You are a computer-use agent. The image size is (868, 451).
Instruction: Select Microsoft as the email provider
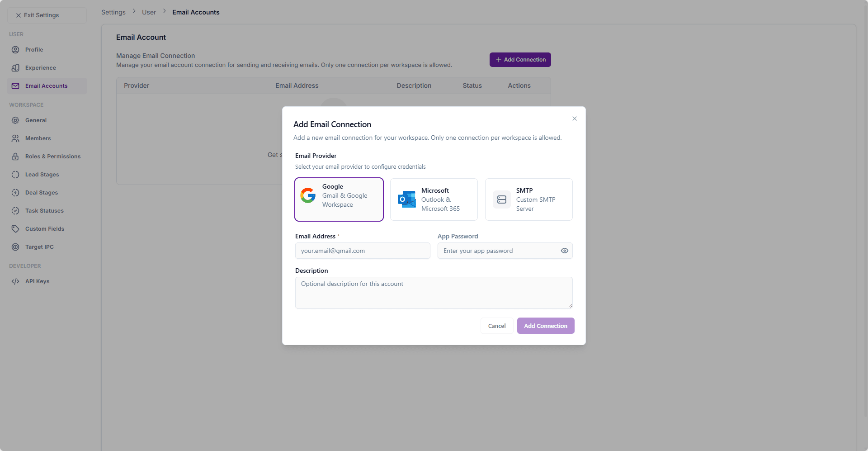pyautogui.click(x=434, y=199)
